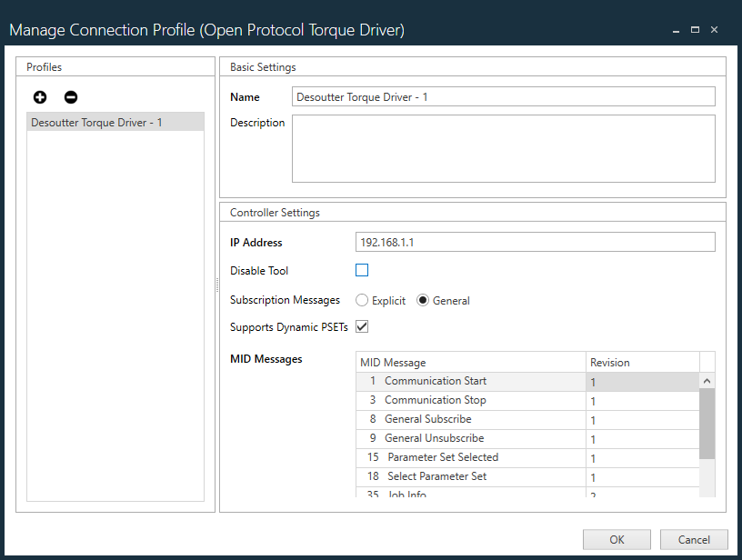Image resolution: width=742 pixels, height=560 pixels.
Task: Click the Description text area
Action: pos(502,148)
